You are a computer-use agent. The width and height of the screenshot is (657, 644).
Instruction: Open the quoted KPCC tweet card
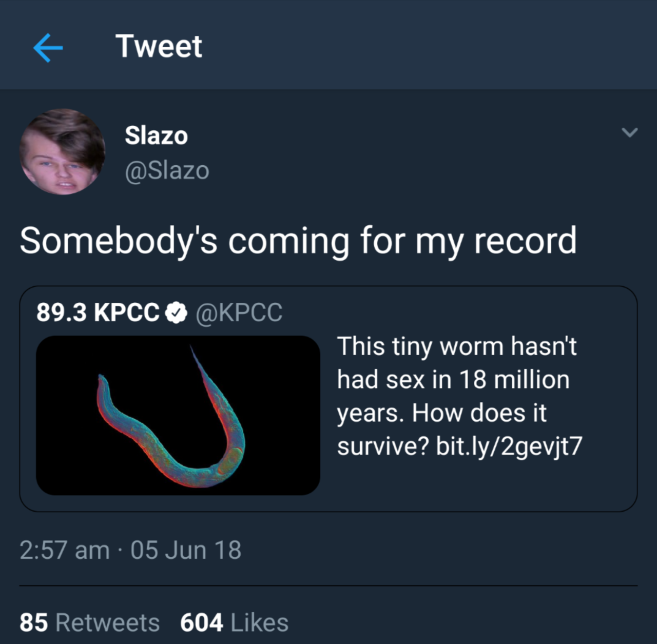coord(328,399)
